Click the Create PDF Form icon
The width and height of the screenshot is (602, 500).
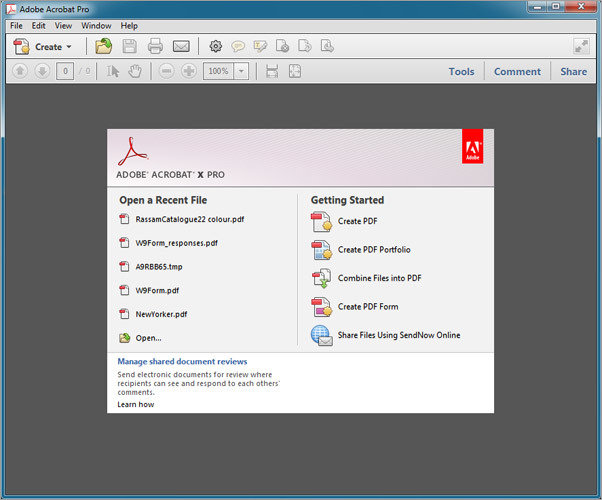(321, 307)
